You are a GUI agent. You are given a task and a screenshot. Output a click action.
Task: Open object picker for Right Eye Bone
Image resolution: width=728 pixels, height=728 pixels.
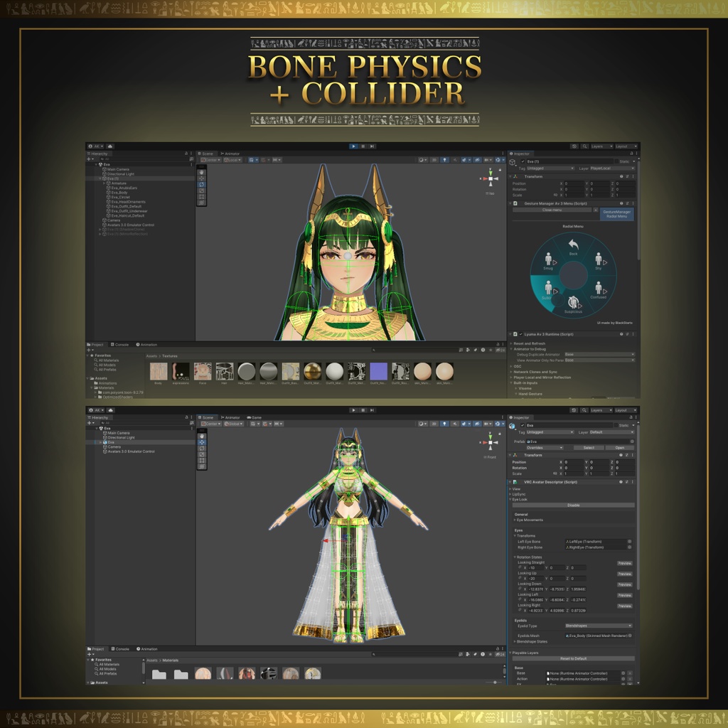(x=630, y=547)
